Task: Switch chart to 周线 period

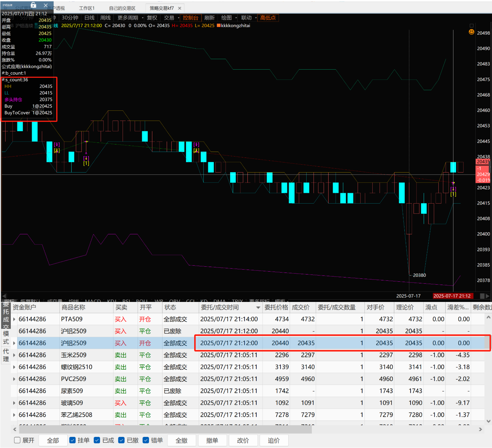Action: tap(105, 18)
